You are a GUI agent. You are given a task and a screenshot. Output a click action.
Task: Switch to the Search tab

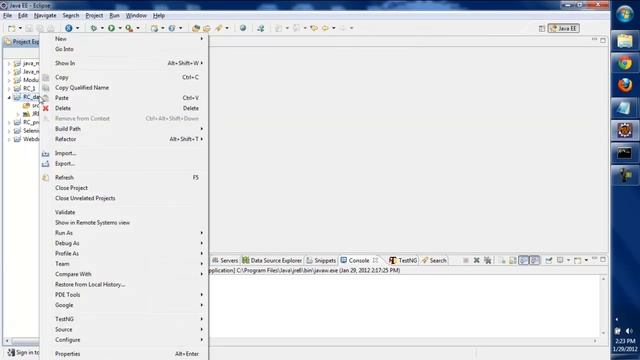tap(434, 260)
